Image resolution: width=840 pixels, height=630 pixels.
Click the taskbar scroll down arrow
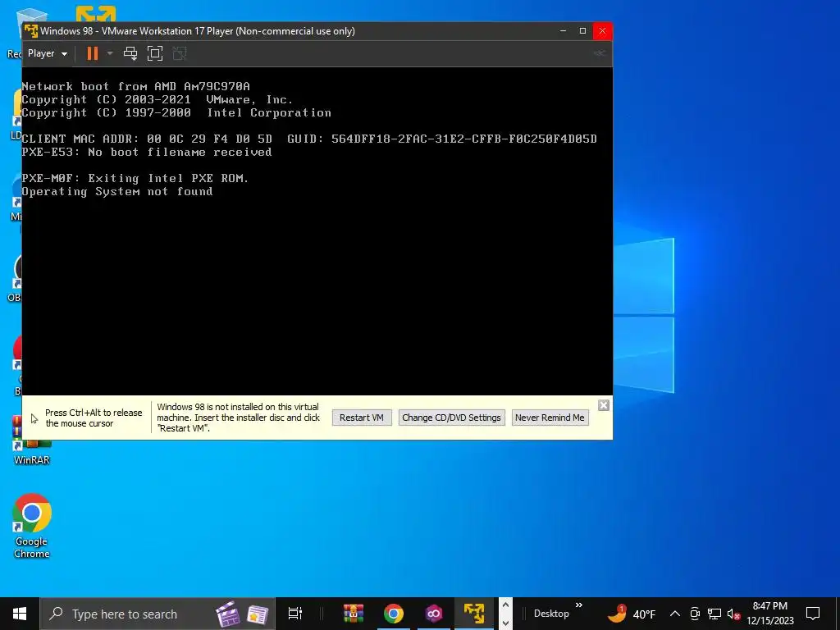pos(505,623)
